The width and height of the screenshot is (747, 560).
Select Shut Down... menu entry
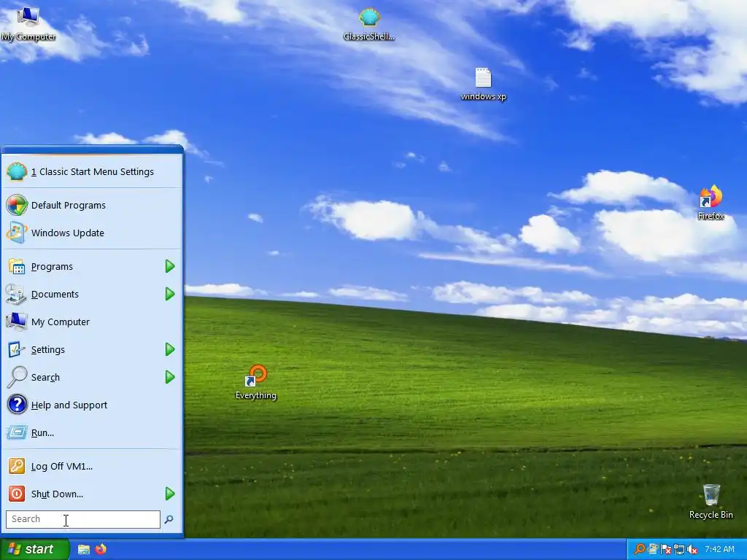[x=92, y=494]
